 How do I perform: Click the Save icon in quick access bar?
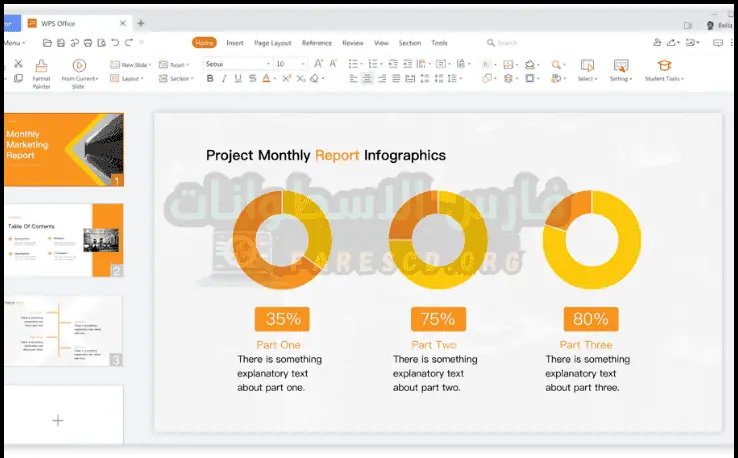61,43
